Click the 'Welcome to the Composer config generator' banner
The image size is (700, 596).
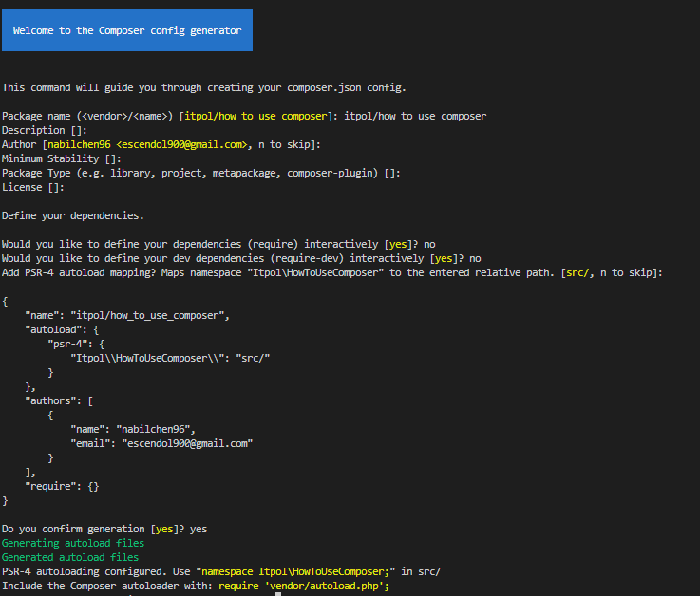pyautogui.click(x=127, y=29)
